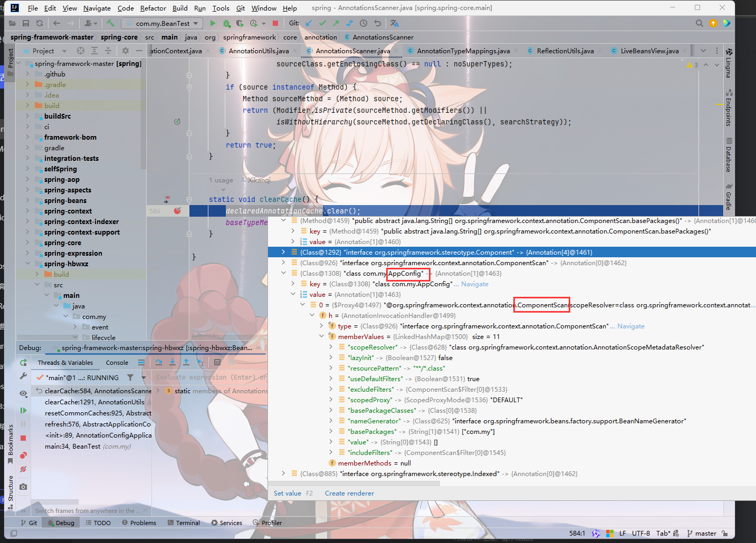Start debugging with the green bug icon
This screenshot has height=543, width=756.
(x=226, y=23)
